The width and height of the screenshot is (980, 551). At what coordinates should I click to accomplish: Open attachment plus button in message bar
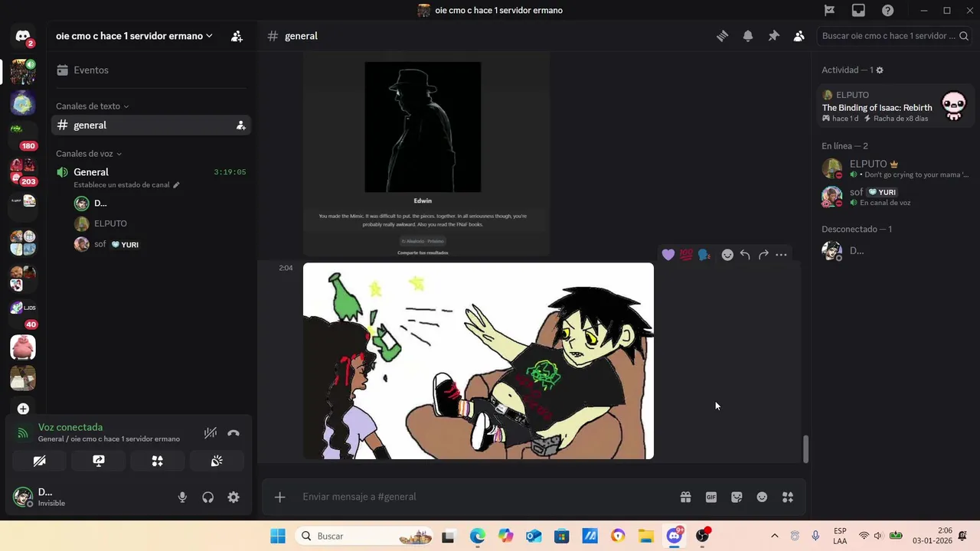[280, 497]
